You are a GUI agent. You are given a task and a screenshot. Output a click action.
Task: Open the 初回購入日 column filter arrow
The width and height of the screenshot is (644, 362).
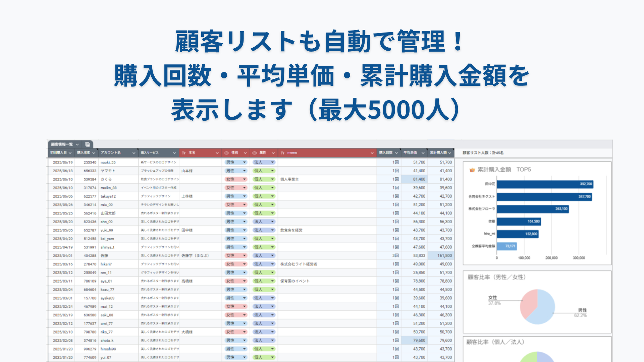pos(70,153)
